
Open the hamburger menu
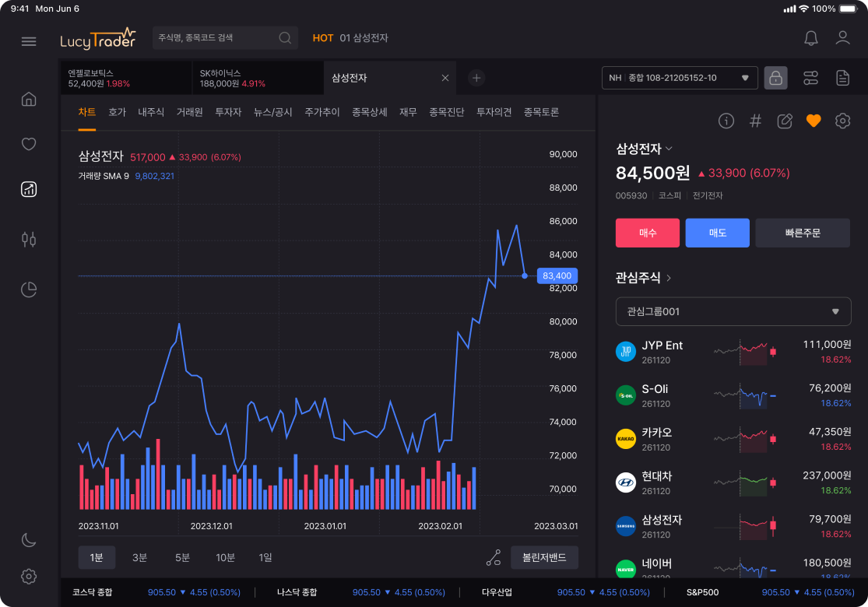(x=29, y=41)
